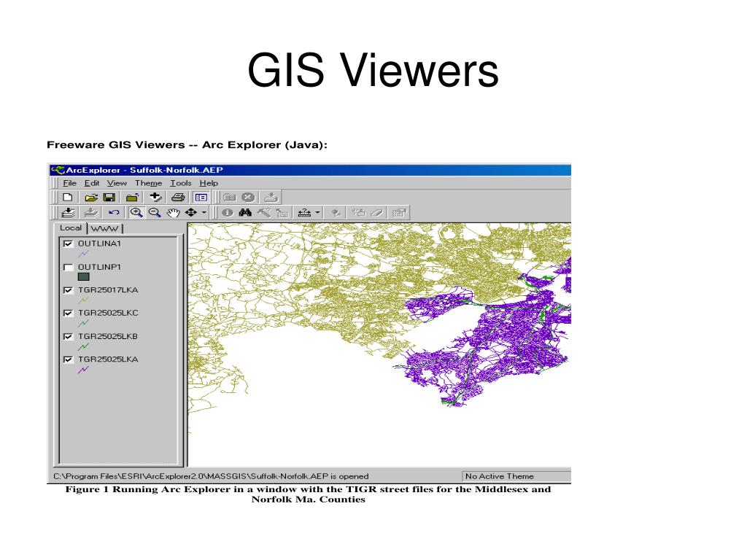Uncheck the TGR25017LKA layer checkbox
Screen dimensions: 747x560
68,290
